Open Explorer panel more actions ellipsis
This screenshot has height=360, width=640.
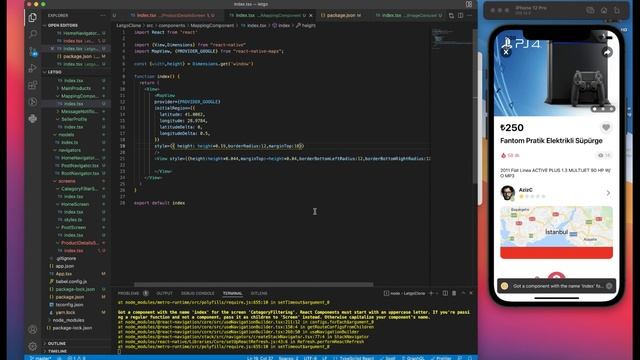(103, 16)
